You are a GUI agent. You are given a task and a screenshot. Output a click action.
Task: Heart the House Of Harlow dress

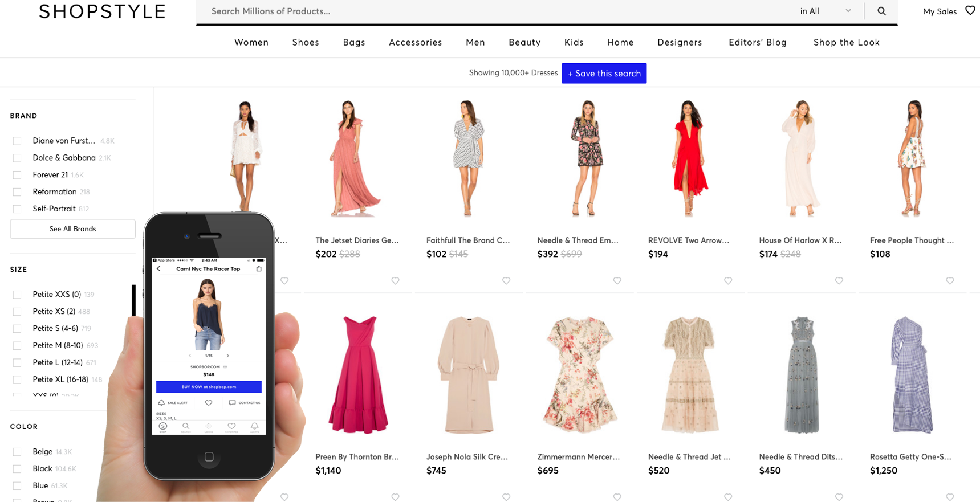839,280
